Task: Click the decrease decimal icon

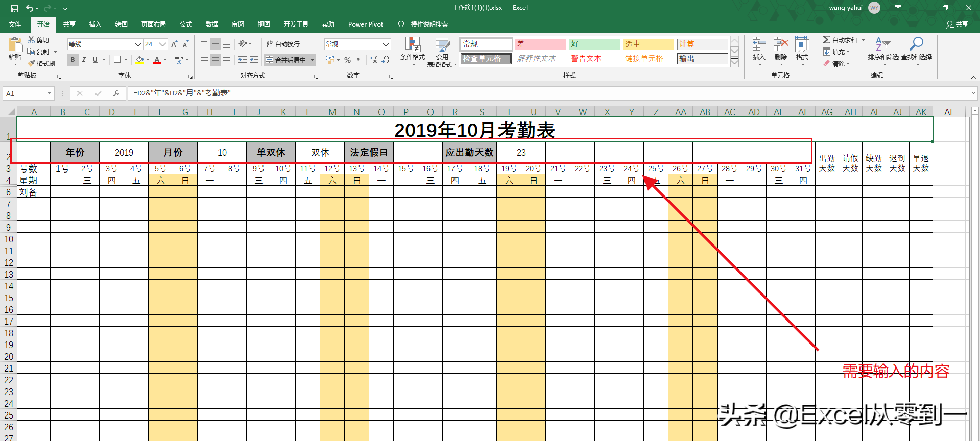Action: [386, 60]
